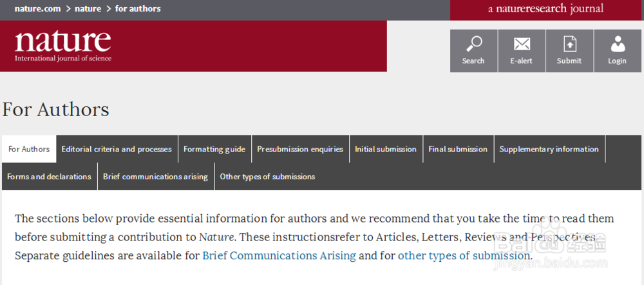Open Presubmission enquiries tab
This screenshot has width=644, height=285.
(300, 149)
